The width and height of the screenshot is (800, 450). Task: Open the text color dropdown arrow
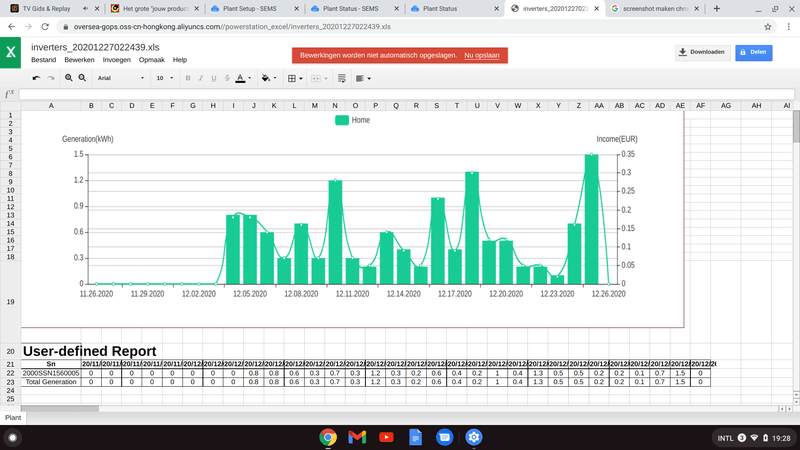tap(249, 78)
